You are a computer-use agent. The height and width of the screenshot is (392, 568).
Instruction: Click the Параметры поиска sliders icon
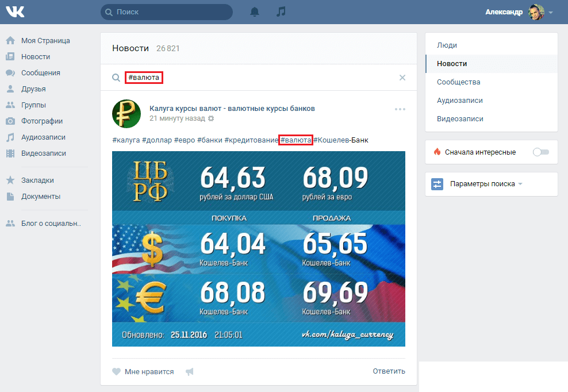pos(437,184)
